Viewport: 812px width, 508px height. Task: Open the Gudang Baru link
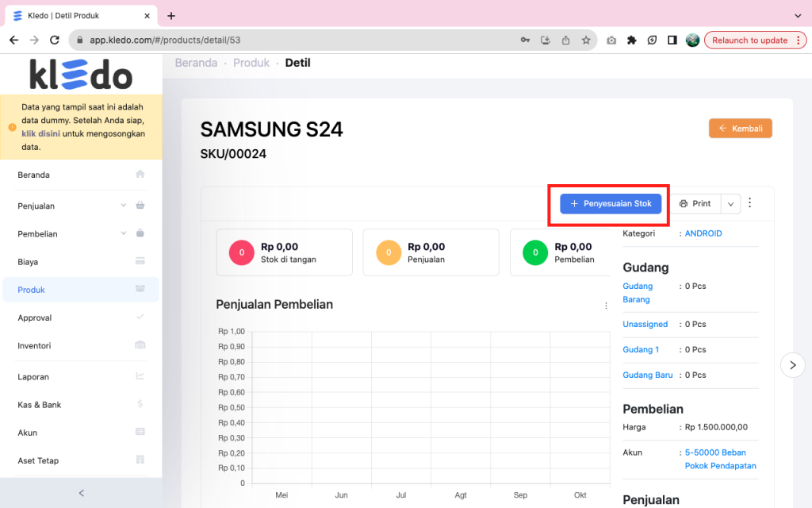(x=647, y=375)
